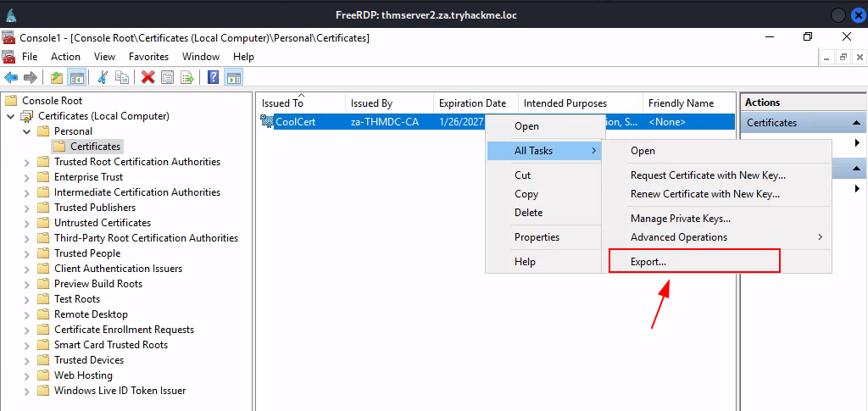868x411 pixels.
Task: Click the Back arrow toolbar icon
Action: [x=10, y=77]
